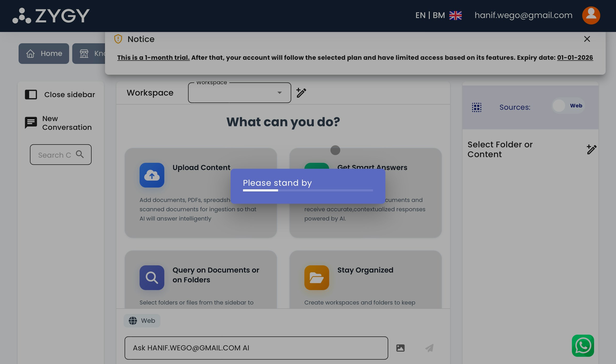
Task: Open the Home tab
Action: click(x=44, y=54)
